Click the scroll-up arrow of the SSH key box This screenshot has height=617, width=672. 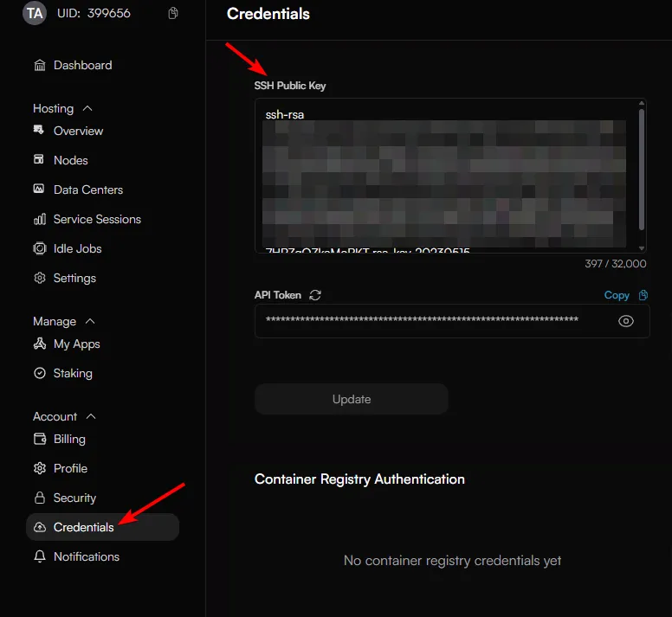point(642,103)
